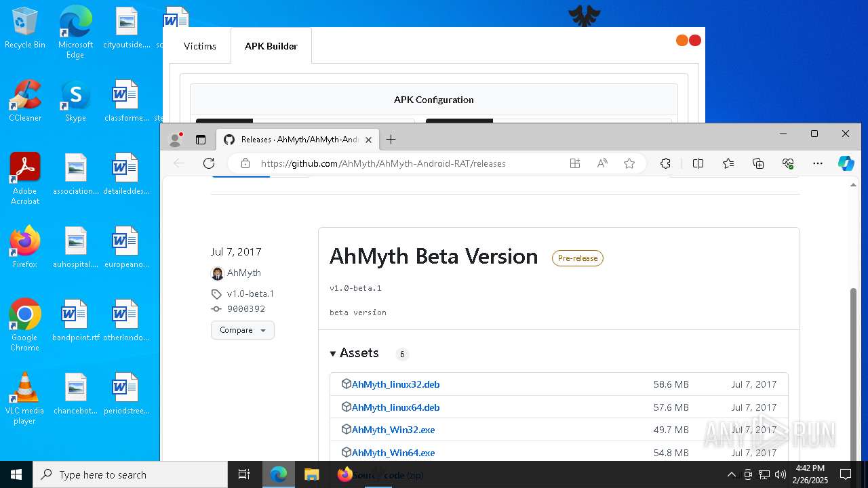Switch to Victims tab in AhMyth window
Image resolution: width=868 pixels, height=488 pixels.
tap(200, 46)
